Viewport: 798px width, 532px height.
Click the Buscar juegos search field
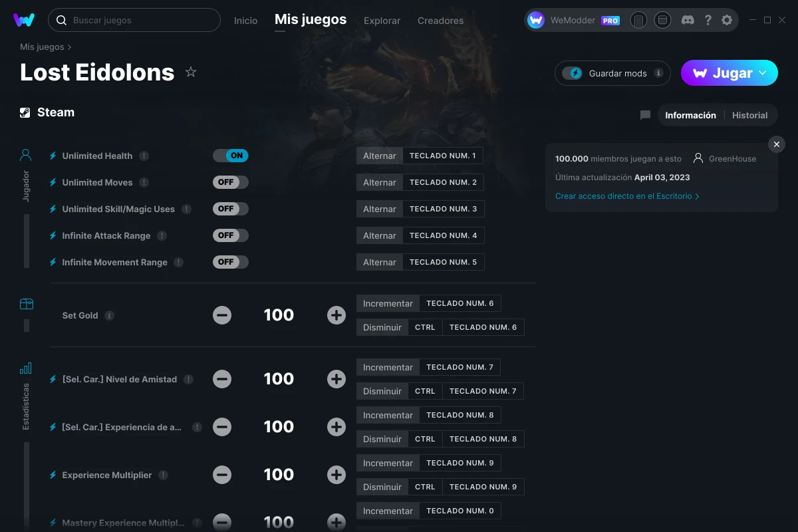(x=133, y=20)
